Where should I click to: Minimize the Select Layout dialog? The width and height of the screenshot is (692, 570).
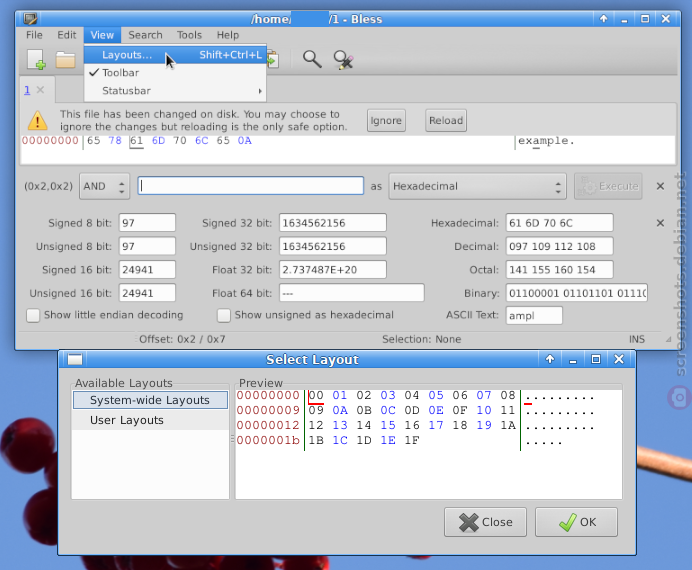coord(573,360)
